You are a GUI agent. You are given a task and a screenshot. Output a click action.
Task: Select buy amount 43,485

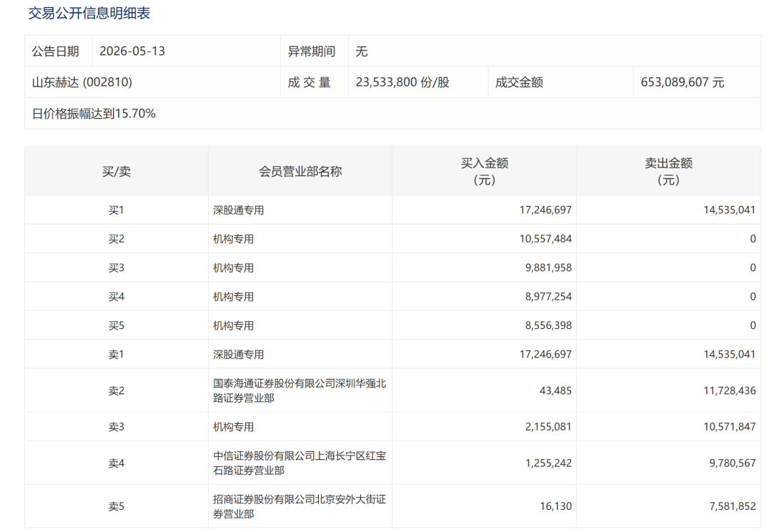point(555,391)
